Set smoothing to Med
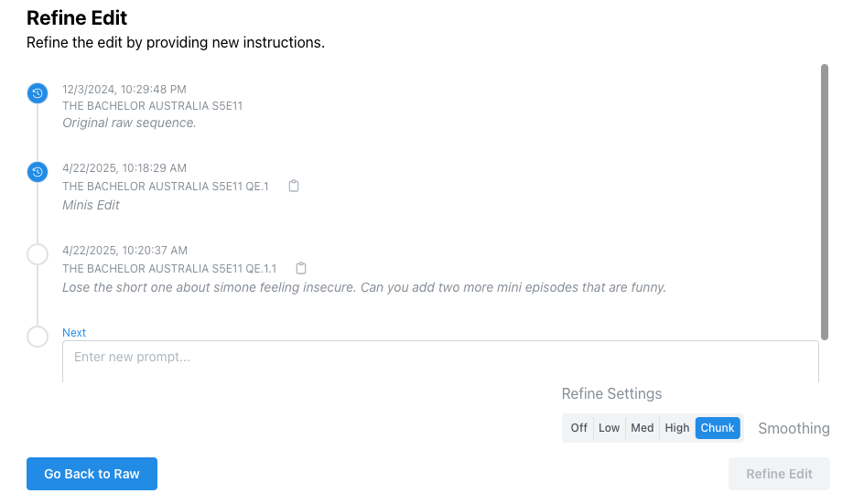Image resolution: width=864 pixels, height=504 pixels. (x=642, y=428)
